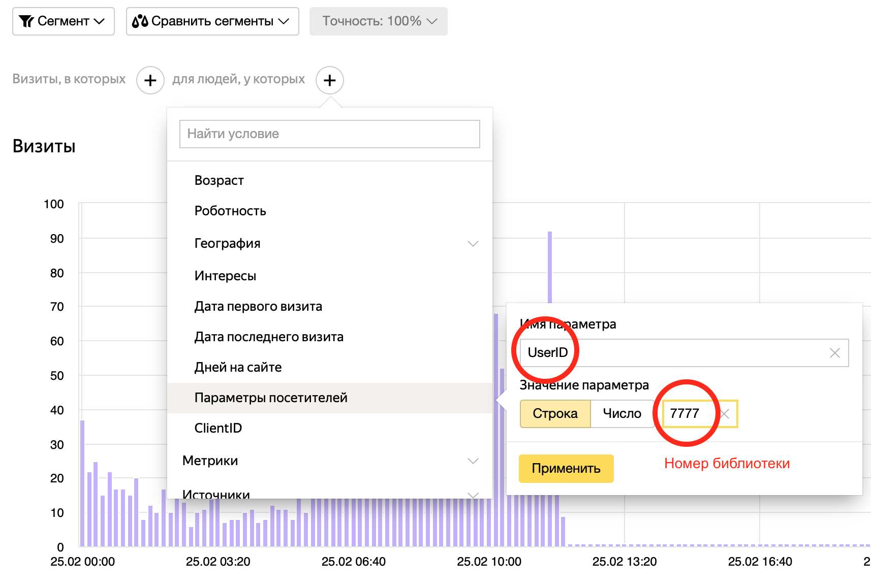871x588 pixels.
Task: Select Параметры посетителей in the condition list
Action: 271,398
